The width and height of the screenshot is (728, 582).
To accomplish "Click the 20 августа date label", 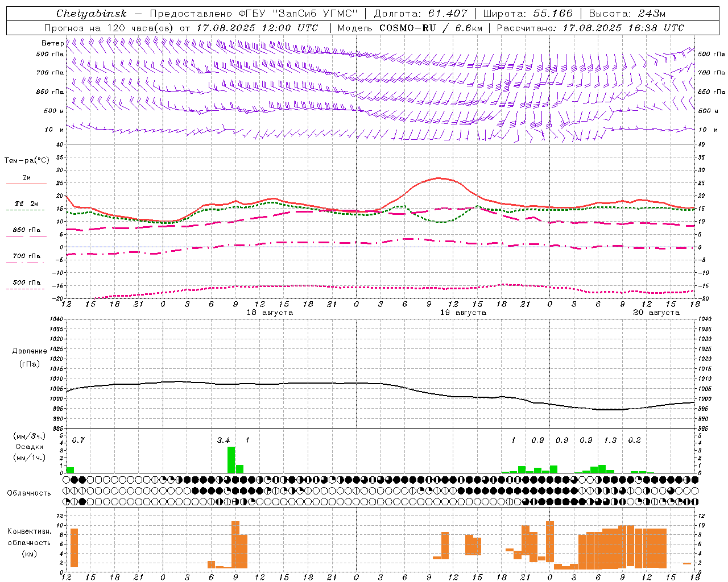I will point(656,313).
